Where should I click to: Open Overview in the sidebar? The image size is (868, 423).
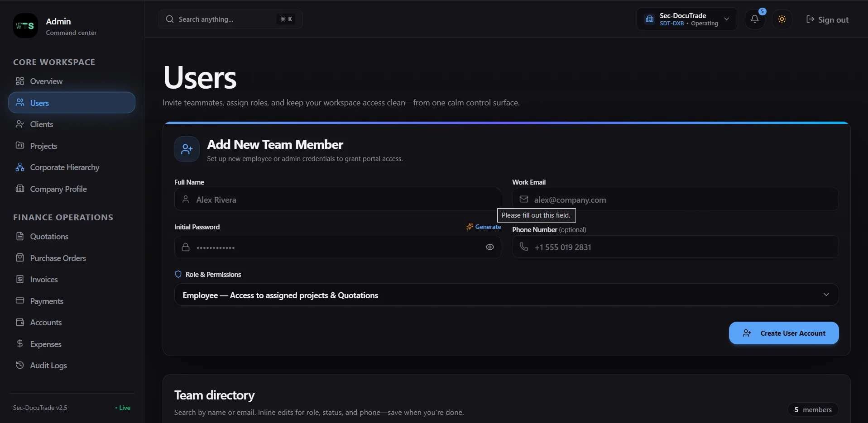72,81
